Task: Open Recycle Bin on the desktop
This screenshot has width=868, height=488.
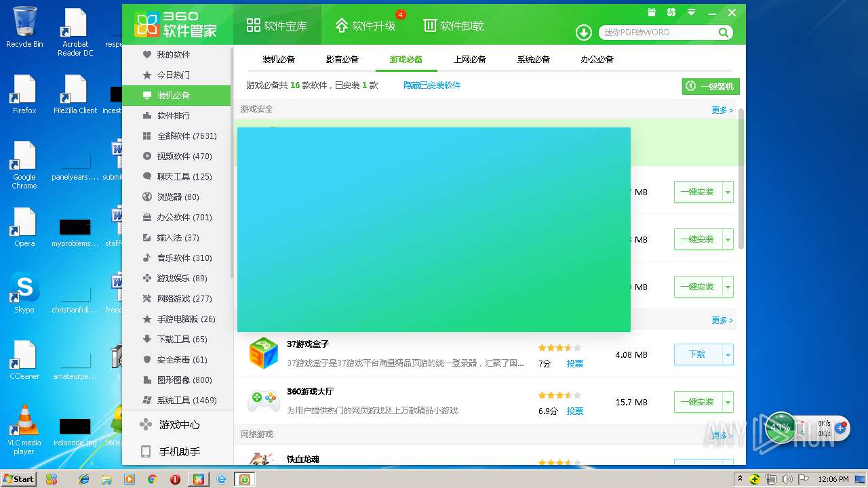Action: pos(24,28)
